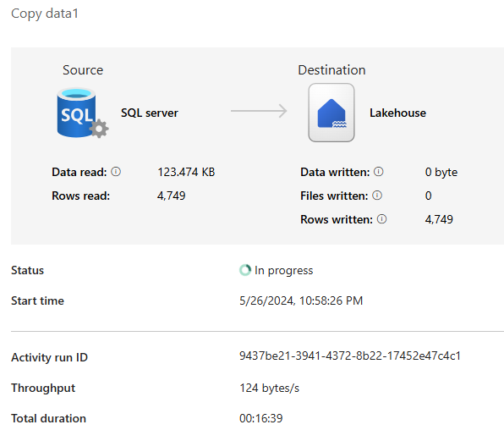The width and height of the screenshot is (504, 430).
Task: Click the Throughput label
Action: point(43,389)
